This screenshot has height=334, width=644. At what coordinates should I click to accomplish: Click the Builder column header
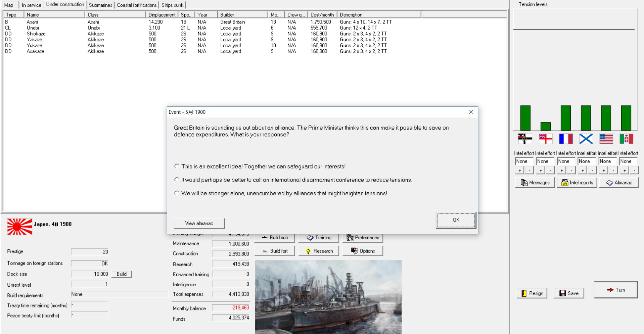pyautogui.click(x=243, y=15)
